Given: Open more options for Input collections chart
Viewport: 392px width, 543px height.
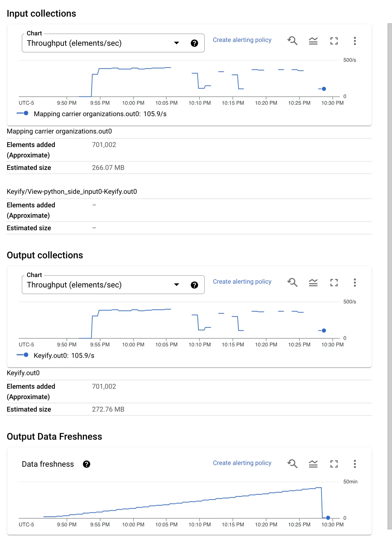Looking at the screenshot, I should tap(355, 41).
